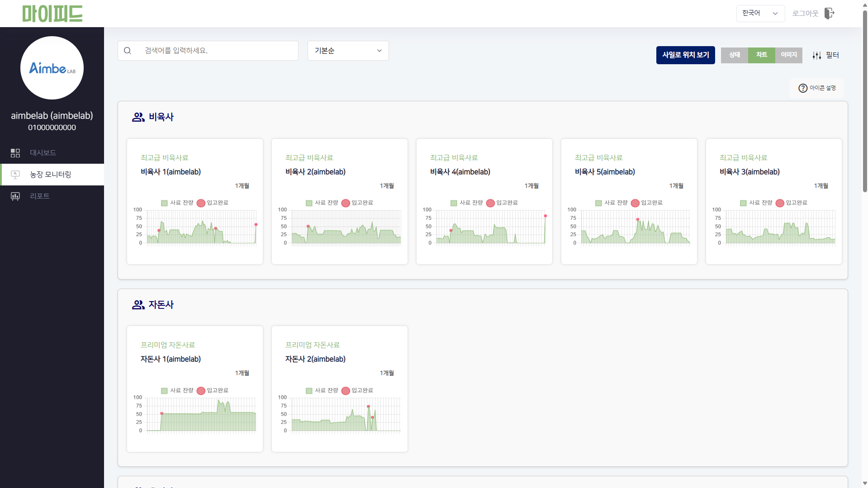868x488 pixels.
Task: Click the 마이피드 logo link
Action: click(x=52, y=14)
